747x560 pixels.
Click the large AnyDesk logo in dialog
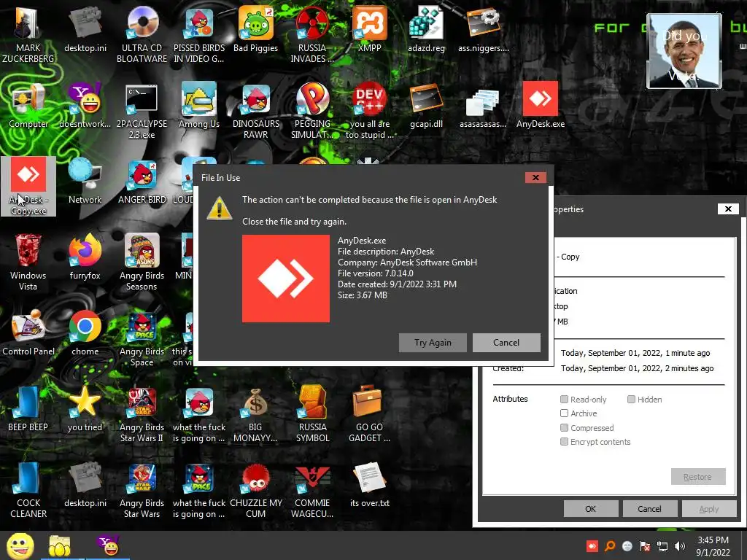point(286,279)
